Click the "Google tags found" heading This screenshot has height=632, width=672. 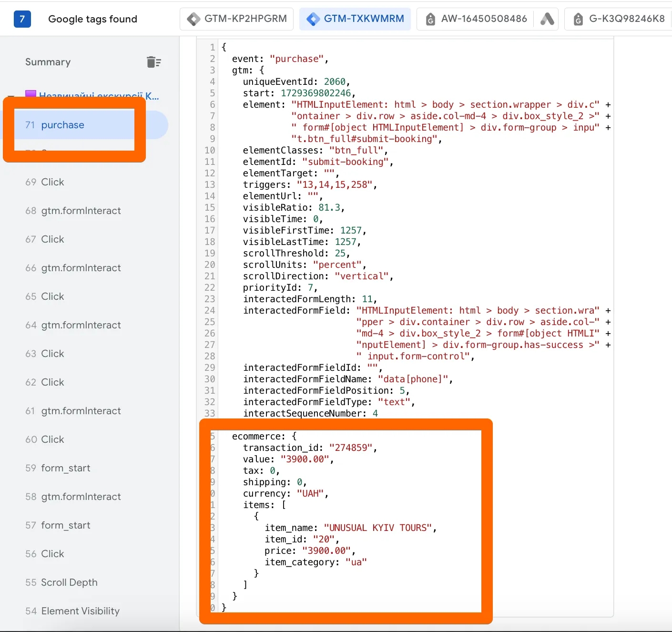pyautogui.click(x=92, y=19)
